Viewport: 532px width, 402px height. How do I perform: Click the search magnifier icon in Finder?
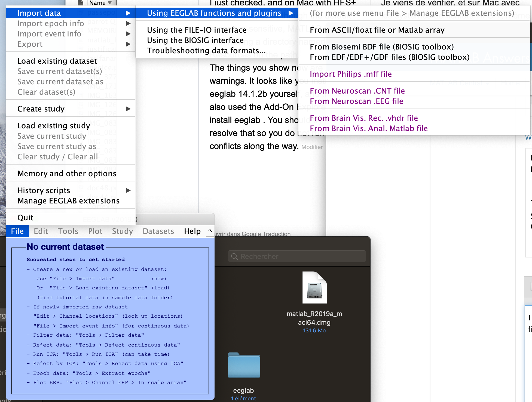click(234, 256)
